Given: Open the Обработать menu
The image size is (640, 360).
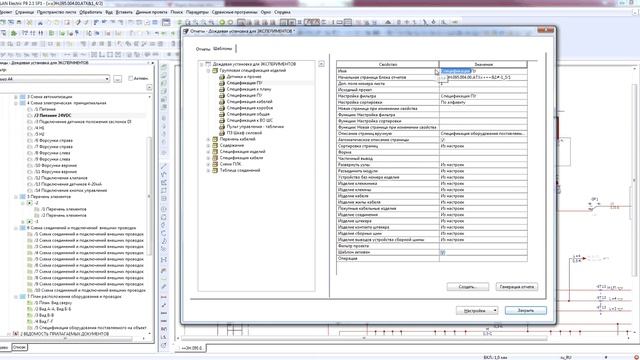Looking at the screenshot, I should click(90, 12).
